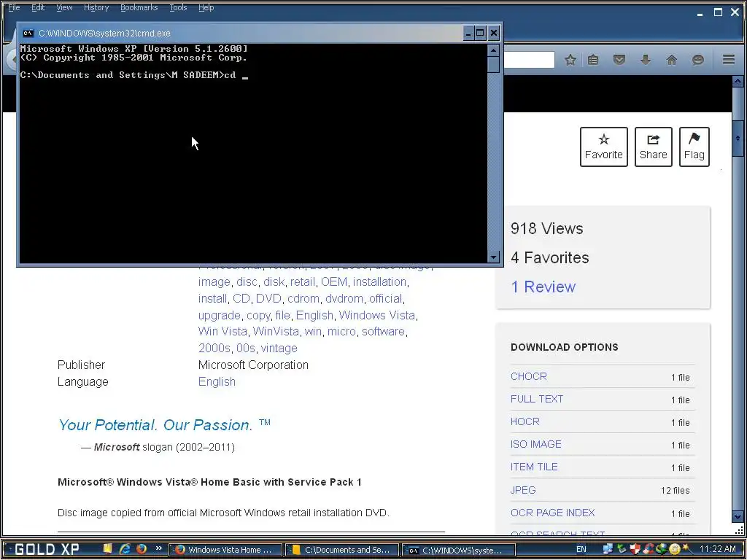Click the WinVista tag link

(x=276, y=332)
